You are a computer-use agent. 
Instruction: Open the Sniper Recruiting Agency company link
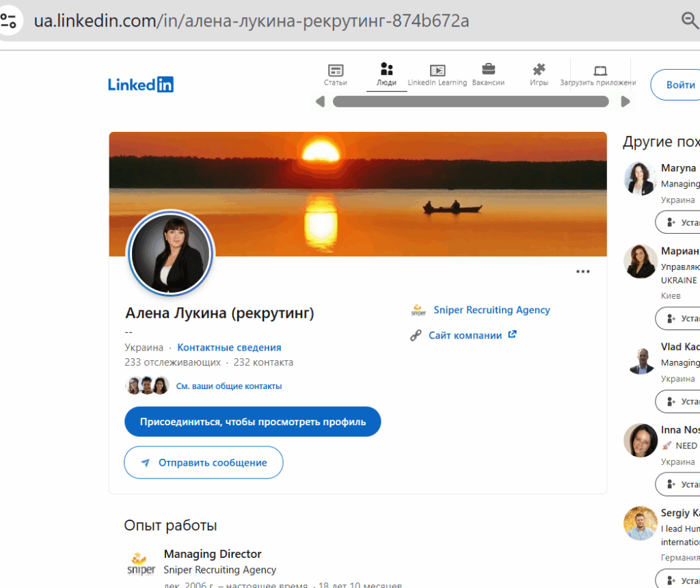492,310
